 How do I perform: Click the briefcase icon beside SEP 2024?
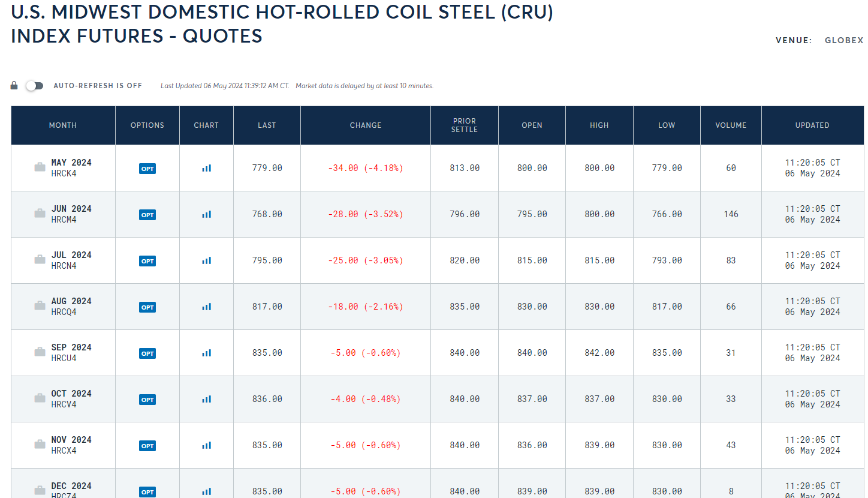pyautogui.click(x=40, y=352)
